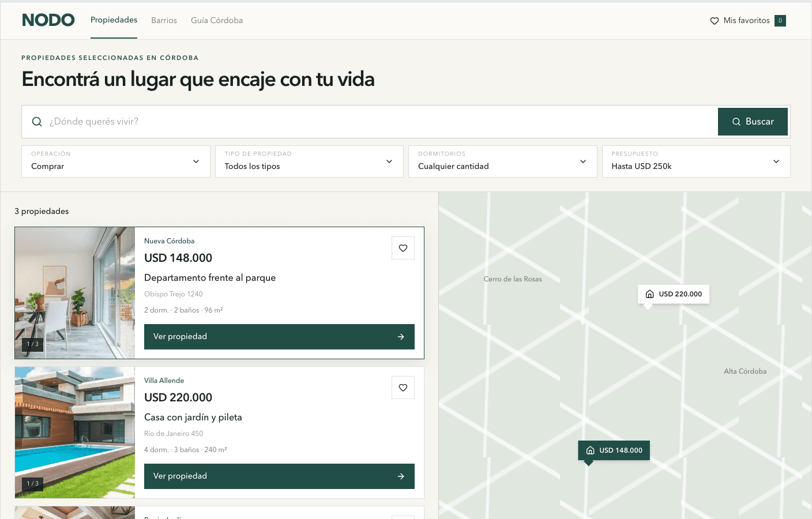Open the Tipo de propiedad dropdown

(309, 161)
